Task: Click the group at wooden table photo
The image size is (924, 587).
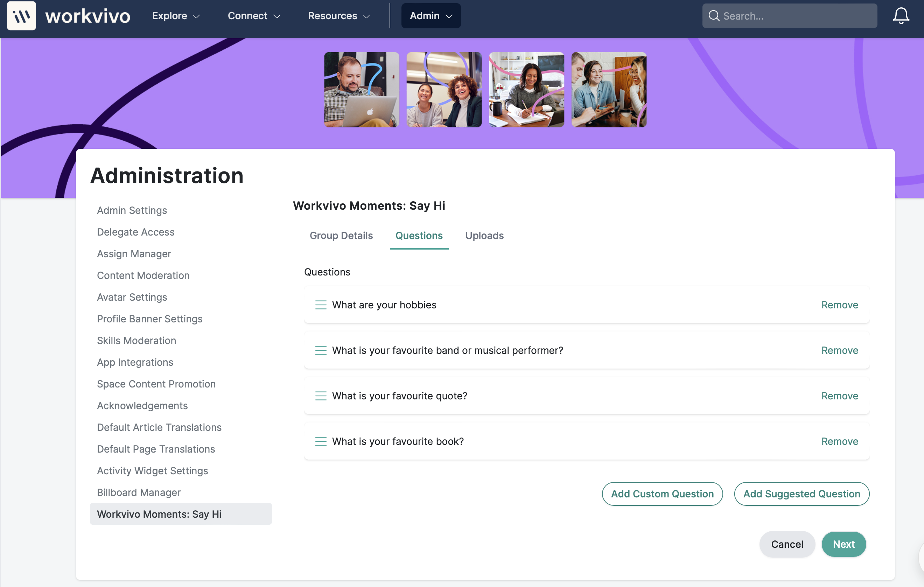Action: click(x=609, y=90)
